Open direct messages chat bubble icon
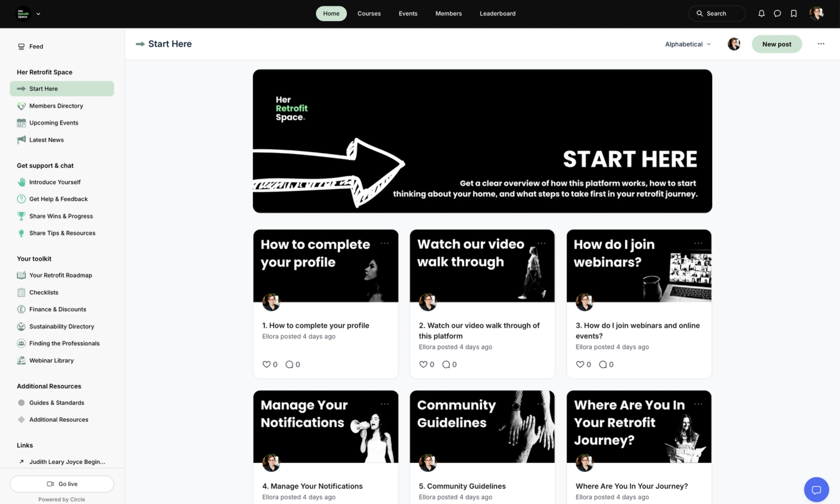 (777, 13)
